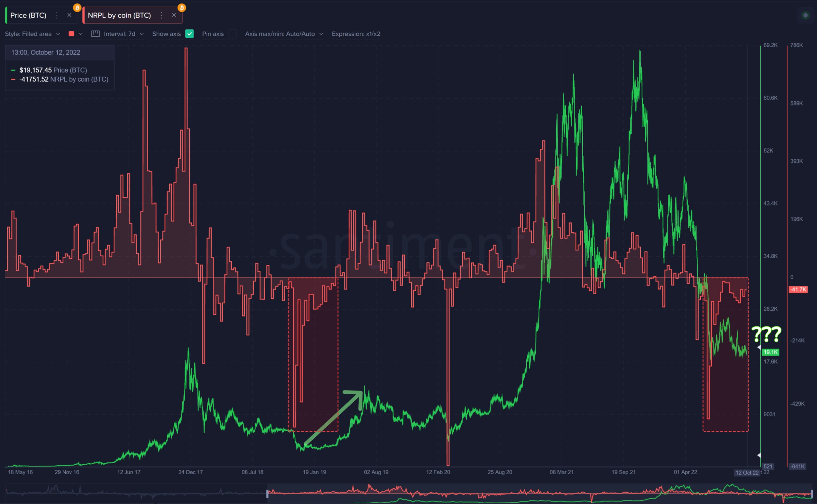
Task: Open Price (BTC) metric options menu
Action: click(57, 15)
